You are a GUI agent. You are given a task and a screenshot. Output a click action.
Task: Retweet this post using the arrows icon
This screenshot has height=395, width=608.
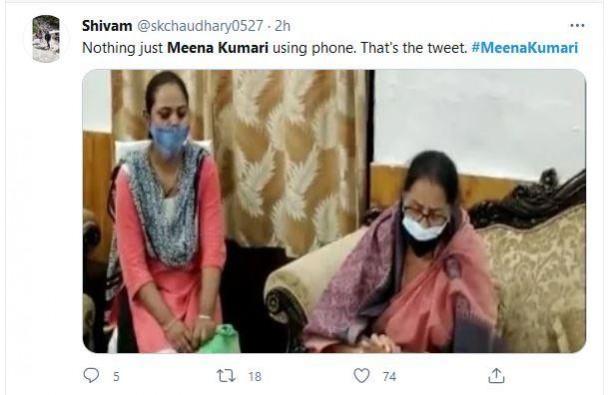click(x=225, y=376)
